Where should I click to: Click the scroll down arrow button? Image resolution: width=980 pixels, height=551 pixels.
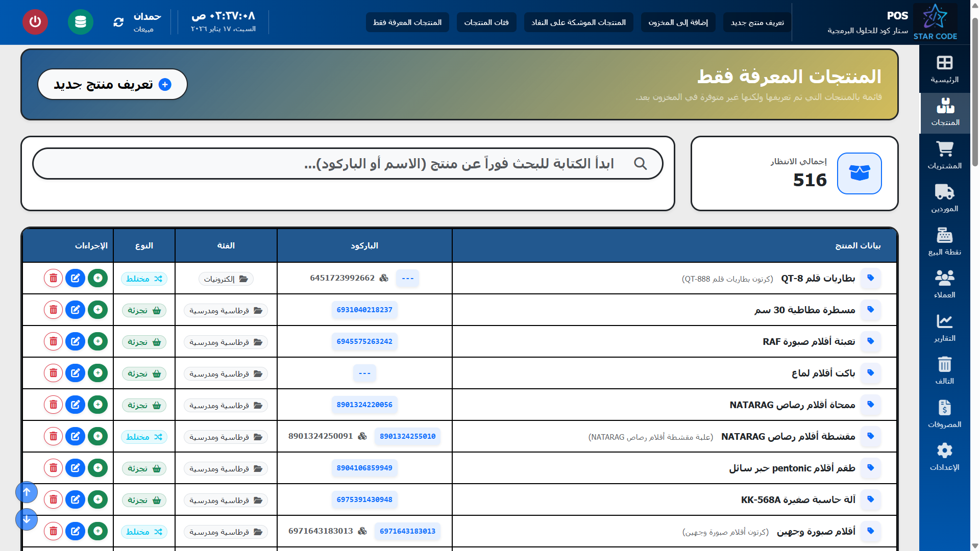tap(27, 519)
